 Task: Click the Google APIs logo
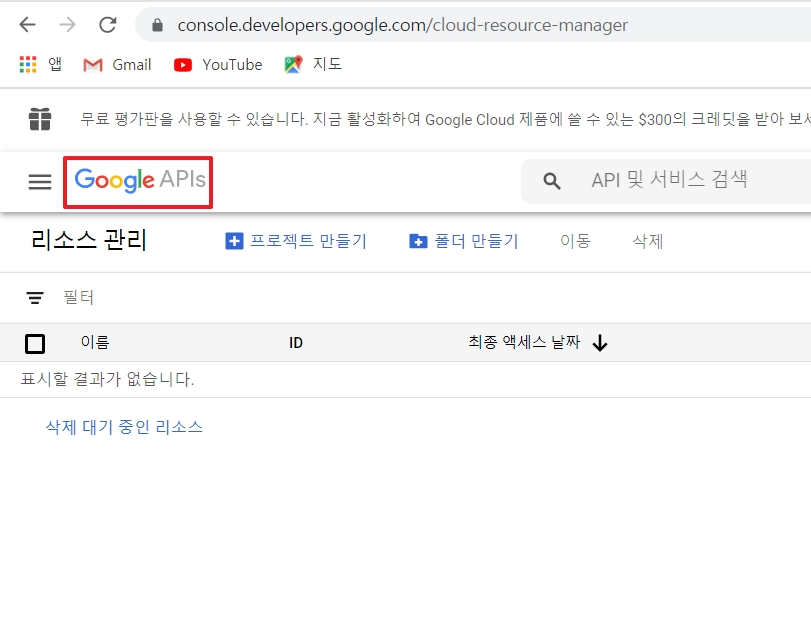(x=140, y=180)
